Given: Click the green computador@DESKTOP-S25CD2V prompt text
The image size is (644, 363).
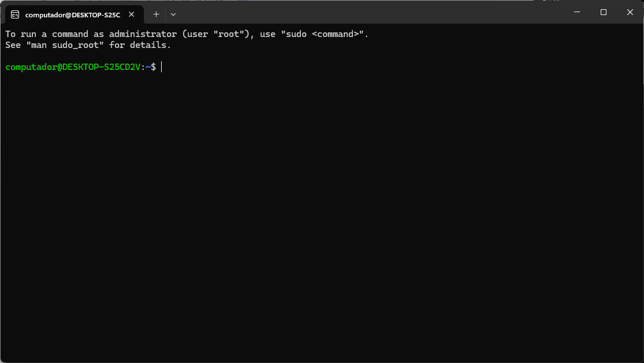Looking at the screenshot, I should (73, 67).
